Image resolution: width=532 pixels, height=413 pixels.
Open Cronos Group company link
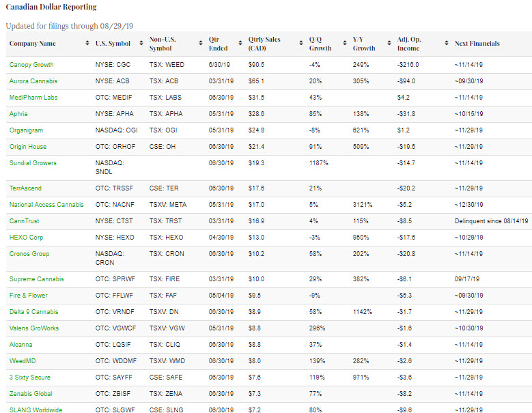point(30,254)
